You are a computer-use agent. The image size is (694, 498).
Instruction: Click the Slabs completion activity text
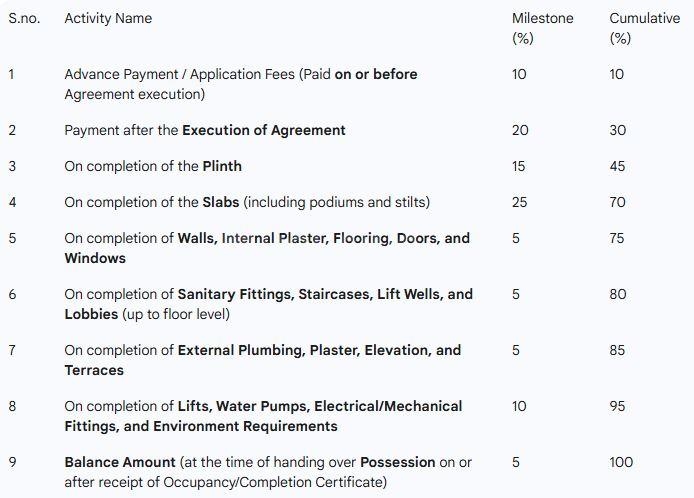click(247, 202)
